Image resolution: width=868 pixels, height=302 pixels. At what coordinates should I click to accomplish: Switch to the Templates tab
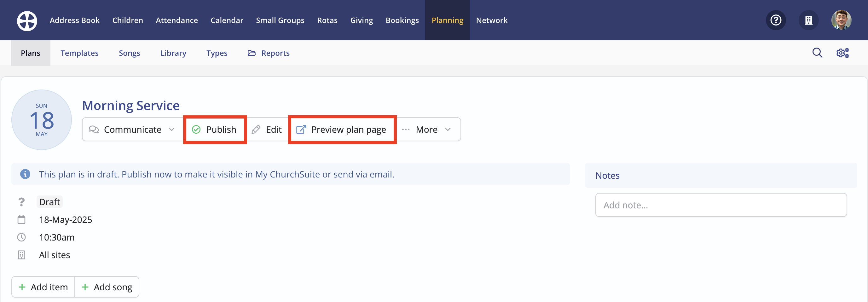[79, 53]
